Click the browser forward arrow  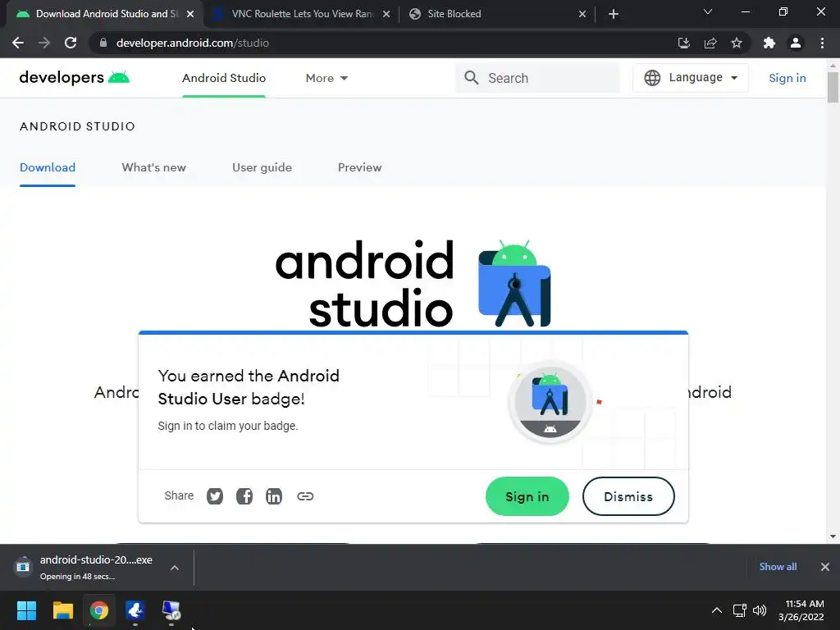coord(44,43)
